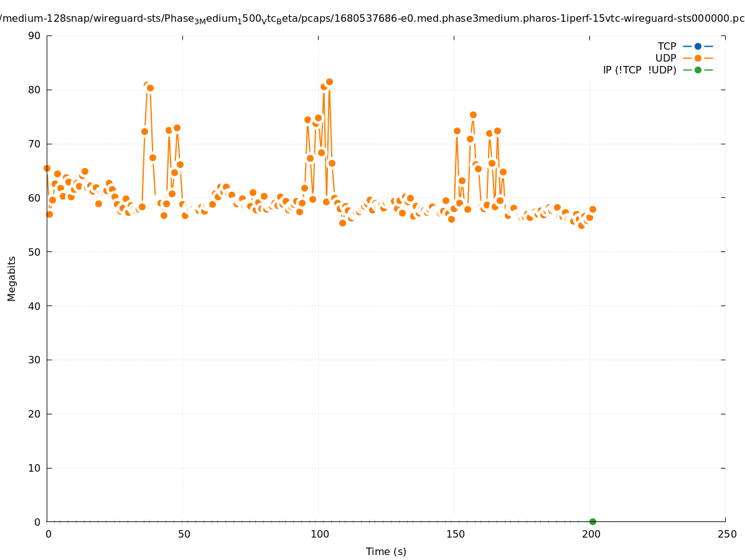Click the blue TCP legend marker
The image size is (745, 560).
(698, 46)
